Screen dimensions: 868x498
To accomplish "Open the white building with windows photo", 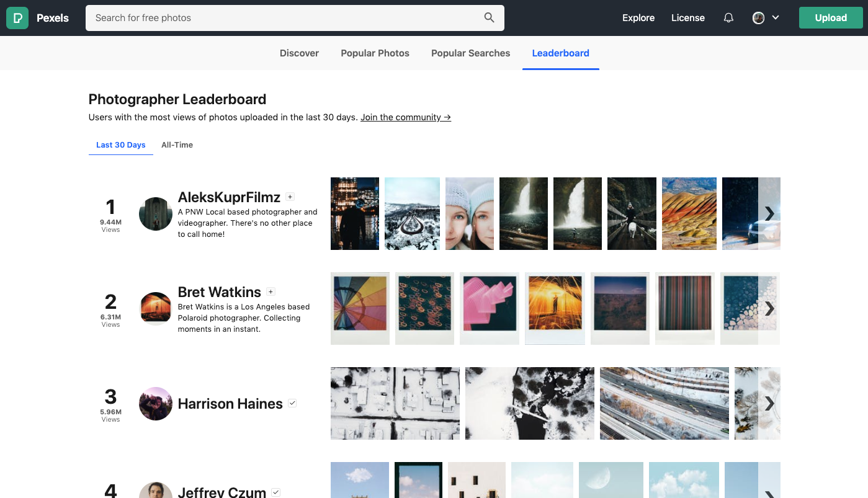I will click(477, 480).
